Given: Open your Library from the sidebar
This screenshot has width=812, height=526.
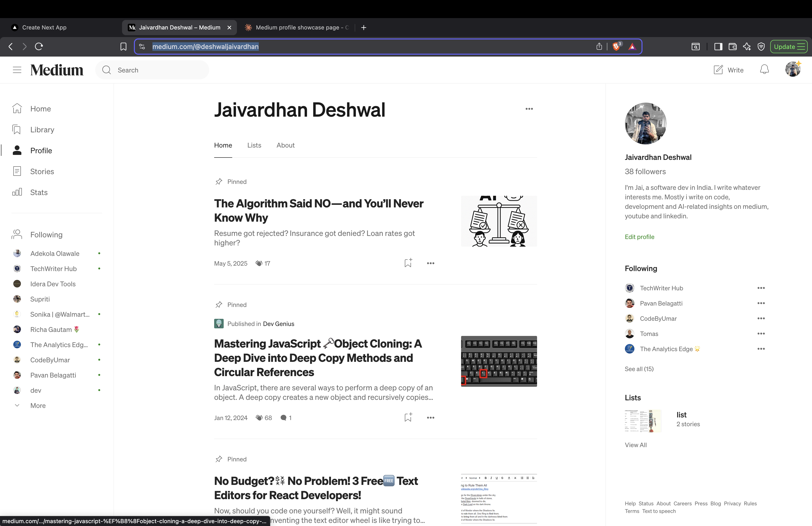Looking at the screenshot, I should click(42, 129).
